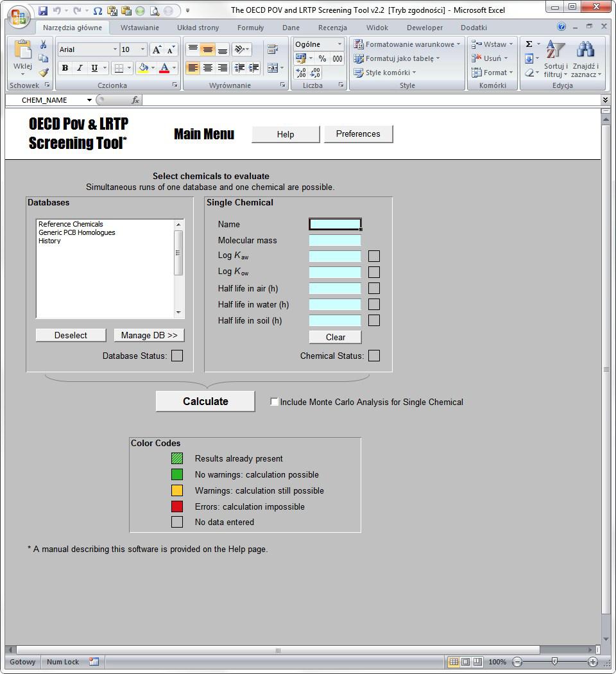Apply the red font color A
Viewport: 616px width, 674px height.
pos(164,68)
